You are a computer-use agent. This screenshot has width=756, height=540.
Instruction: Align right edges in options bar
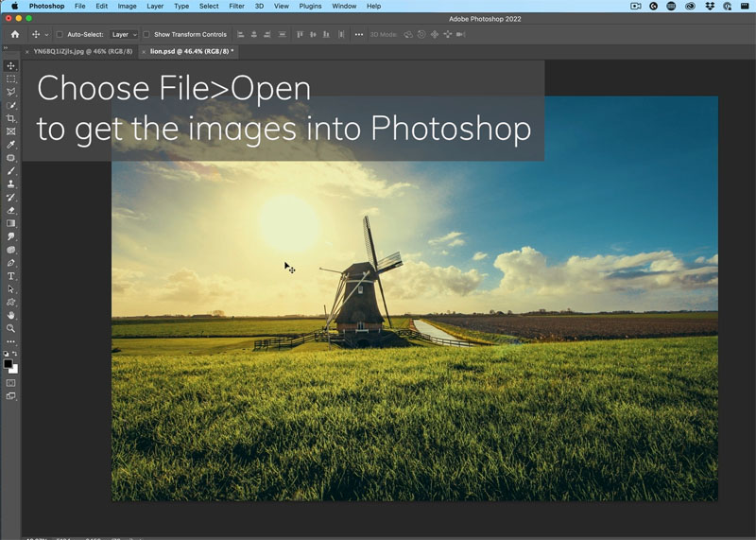click(x=267, y=34)
